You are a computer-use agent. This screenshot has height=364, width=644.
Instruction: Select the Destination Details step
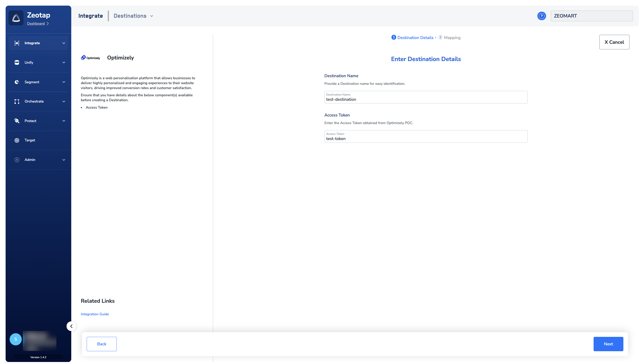(x=415, y=37)
